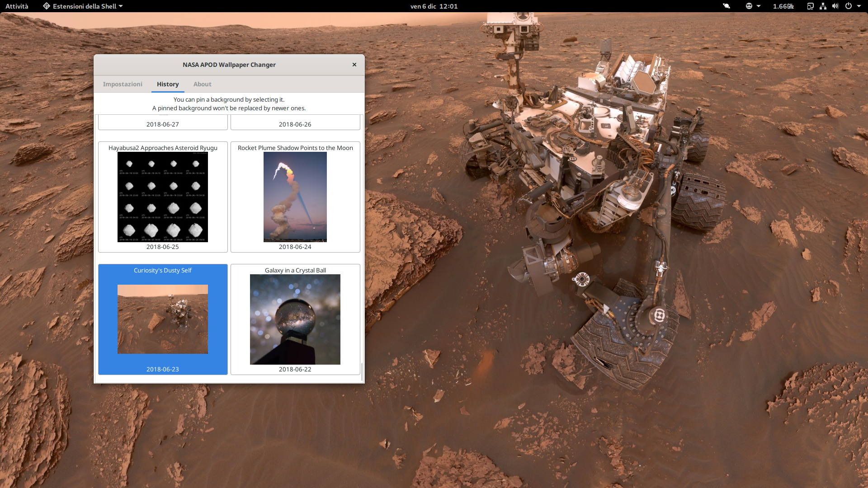This screenshot has width=868, height=488.
Task: Switch to the Impostazioni tab
Action: coord(123,84)
